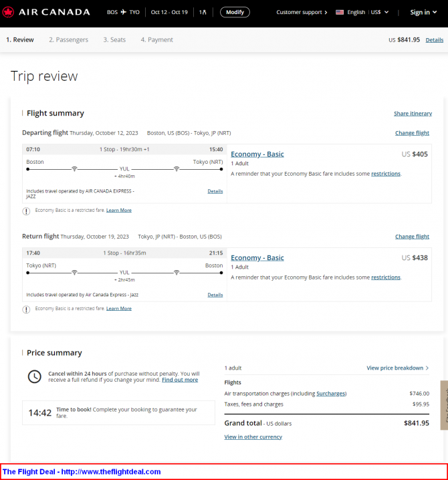Go to the 2. Passengers step
The width and height of the screenshot is (448, 480).
tap(69, 40)
